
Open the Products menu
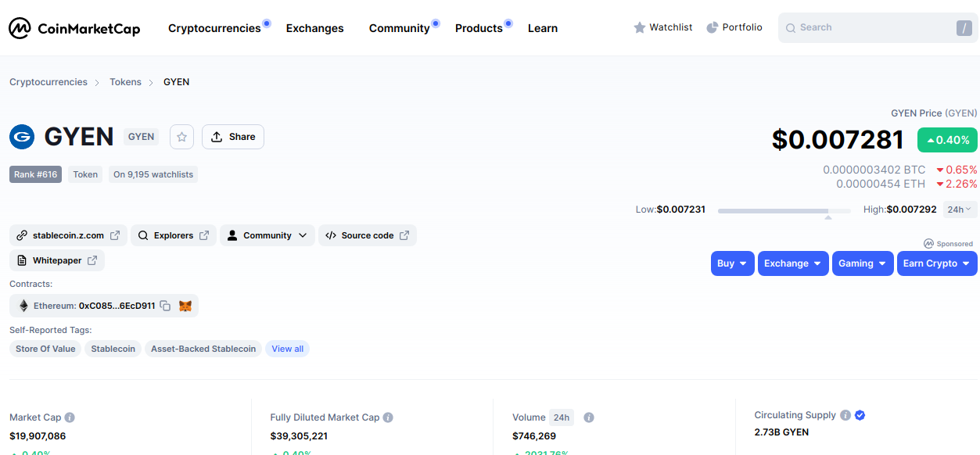(x=479, y=28)
